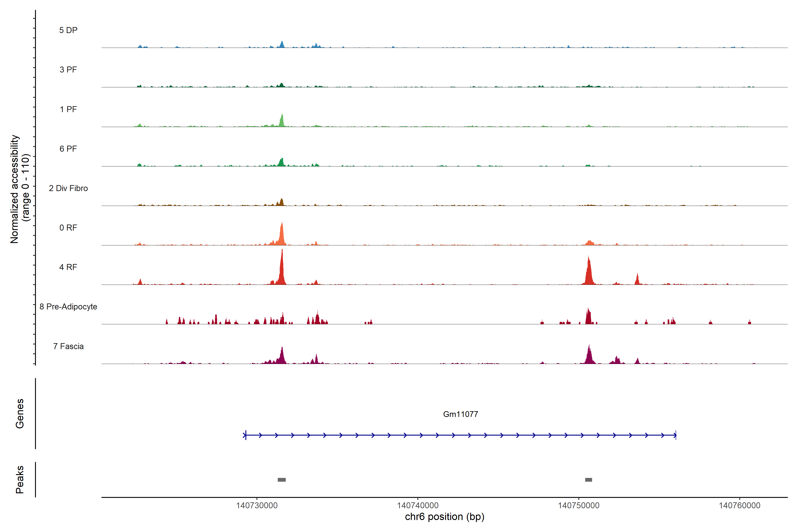Click the Gm11077 gene name label
798x532 pixels.
pos(460,414)
